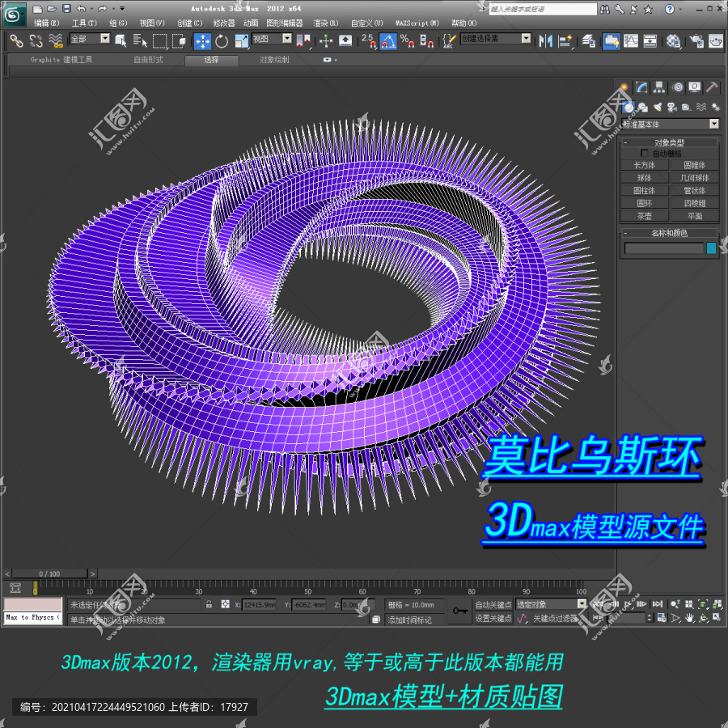Open the Help question mark icon
The width and height of the screenshot is (728, 728).
tap(670, 9)
